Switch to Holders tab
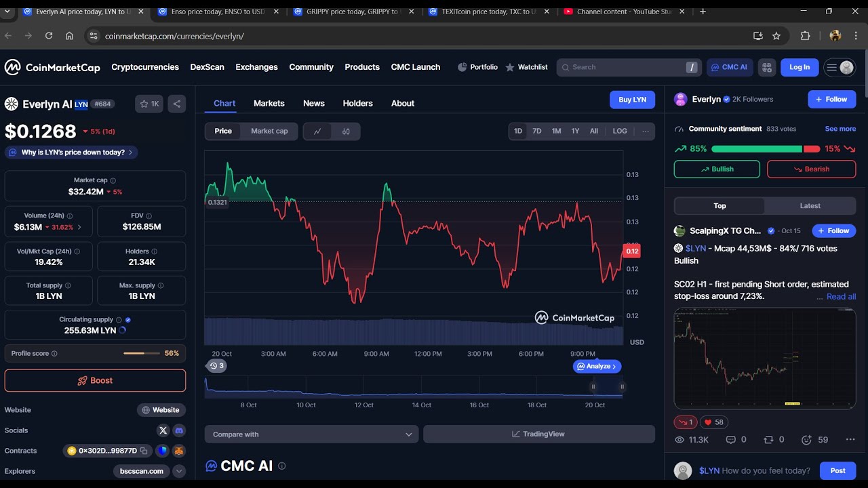 point(358,104)
